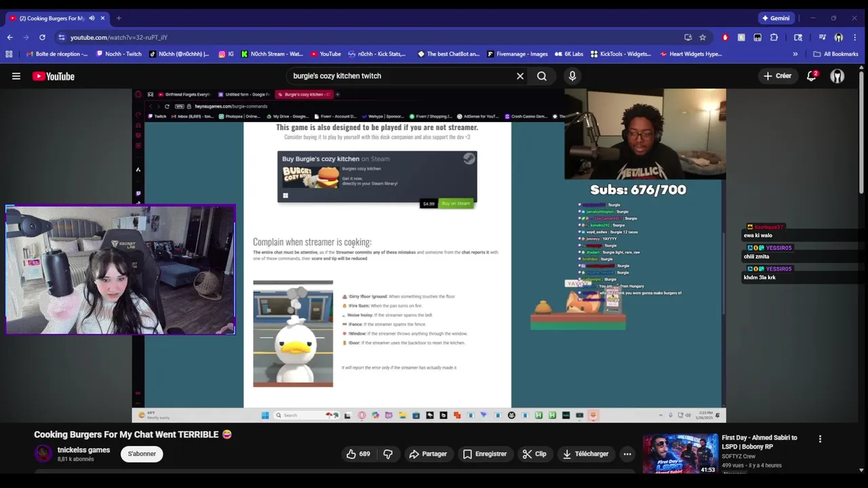Open YouTube notifications bell
Image resolution: width=868 pixels, height=488 pixels.
tap(811, 76)
